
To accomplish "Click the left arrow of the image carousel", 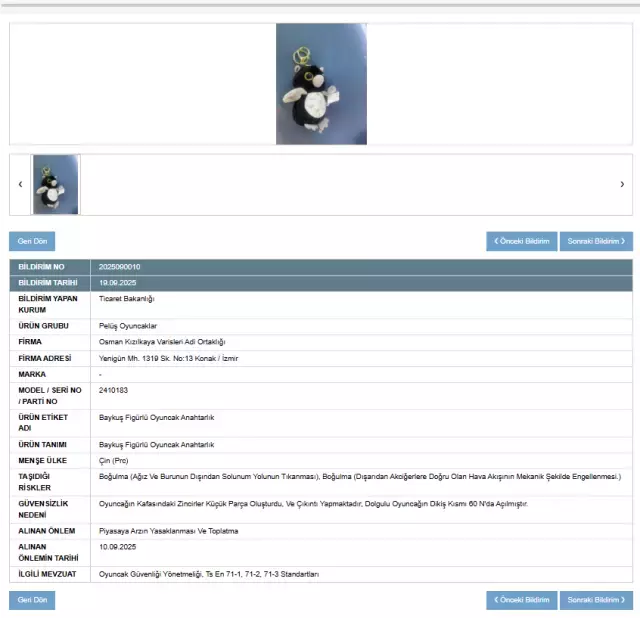I will [20, 184].
